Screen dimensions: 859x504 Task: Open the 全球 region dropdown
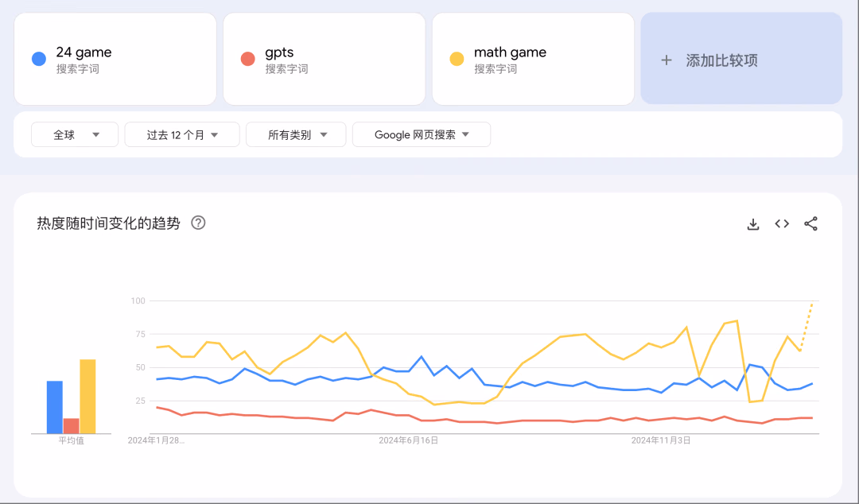click(75, 135)
